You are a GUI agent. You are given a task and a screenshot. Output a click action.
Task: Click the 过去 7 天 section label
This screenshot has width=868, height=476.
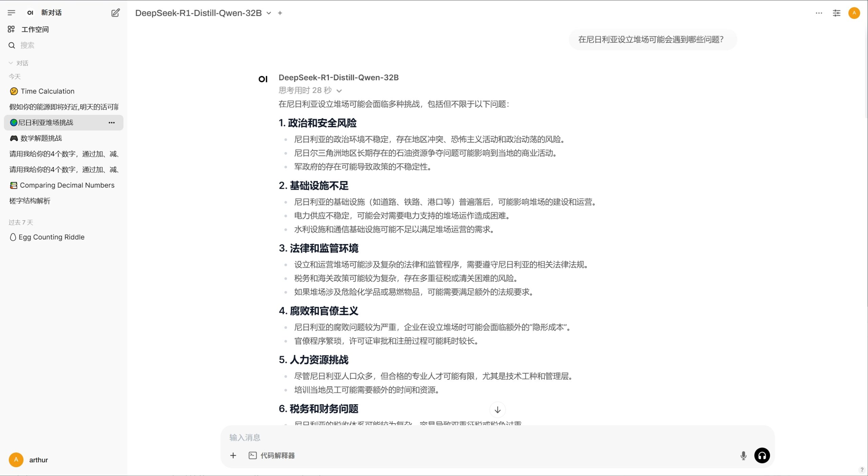pos(21,222)
